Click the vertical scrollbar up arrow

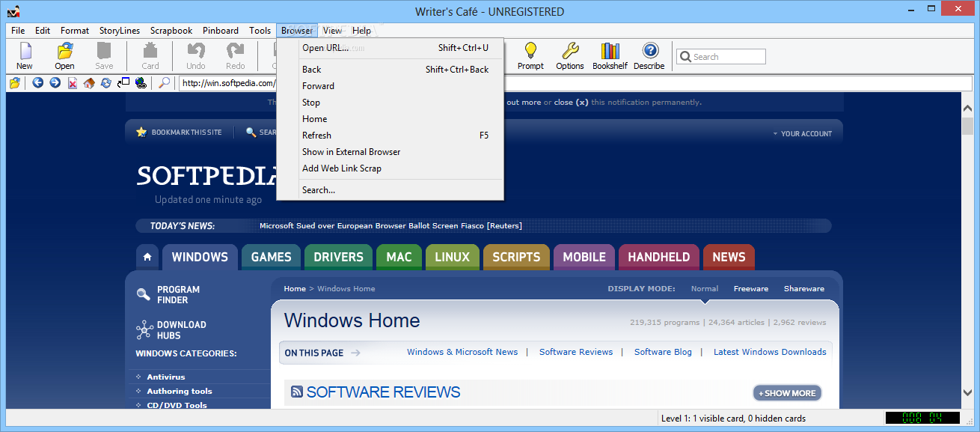(967, 109)
